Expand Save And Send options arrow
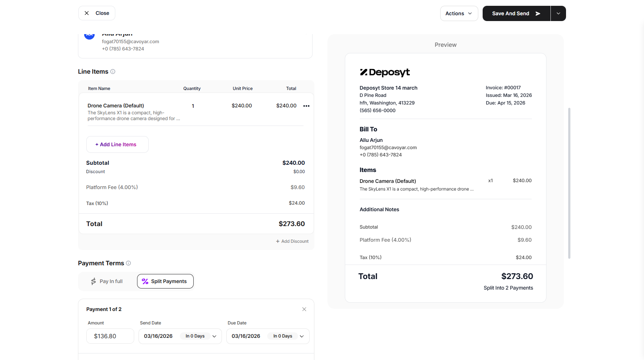Image resolution: width=644 pixels, height=360 pixels. 558,13
